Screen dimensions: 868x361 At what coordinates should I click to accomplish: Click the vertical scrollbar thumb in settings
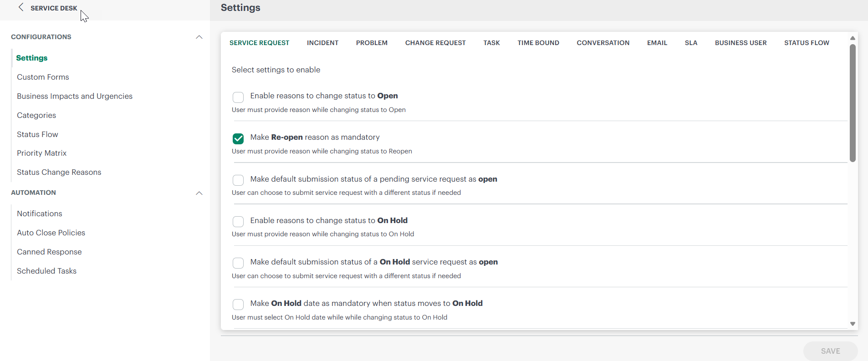coord(853,102)
